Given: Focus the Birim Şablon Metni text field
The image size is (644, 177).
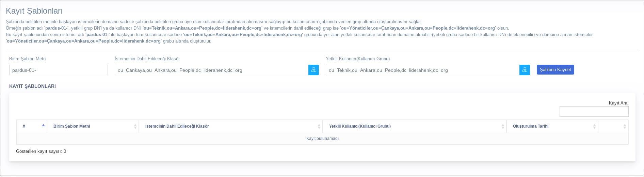Looking at the screenshot, I should click(x=58, y=70).
